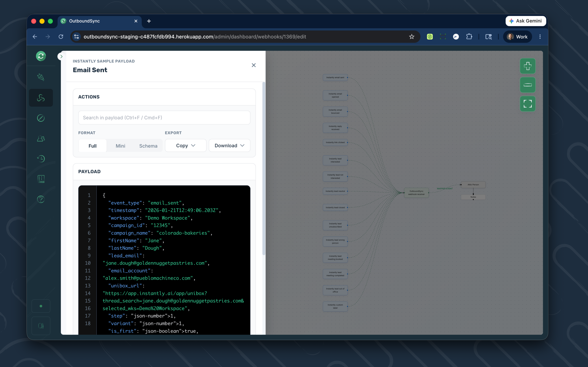Open the Work profile menu
The image size is (588, 367).
(x=517, y=37)
